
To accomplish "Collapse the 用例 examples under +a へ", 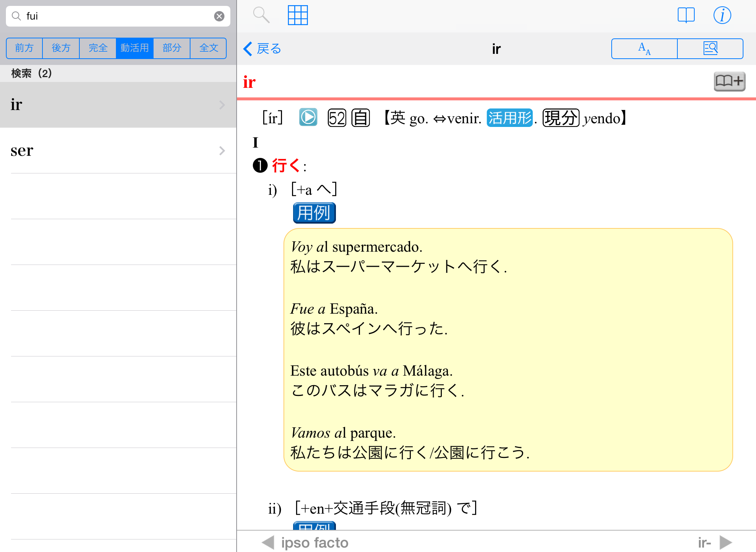I will click(314, 213).
